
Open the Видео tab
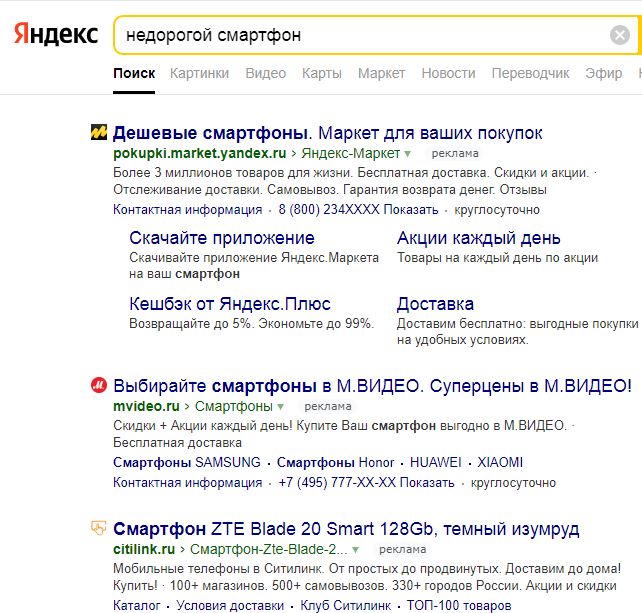point(265,73)
